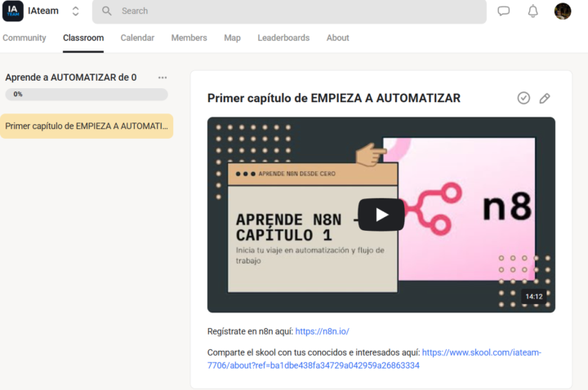Click the IAteam group name
The image size is (588, 390).
point(43,11)
